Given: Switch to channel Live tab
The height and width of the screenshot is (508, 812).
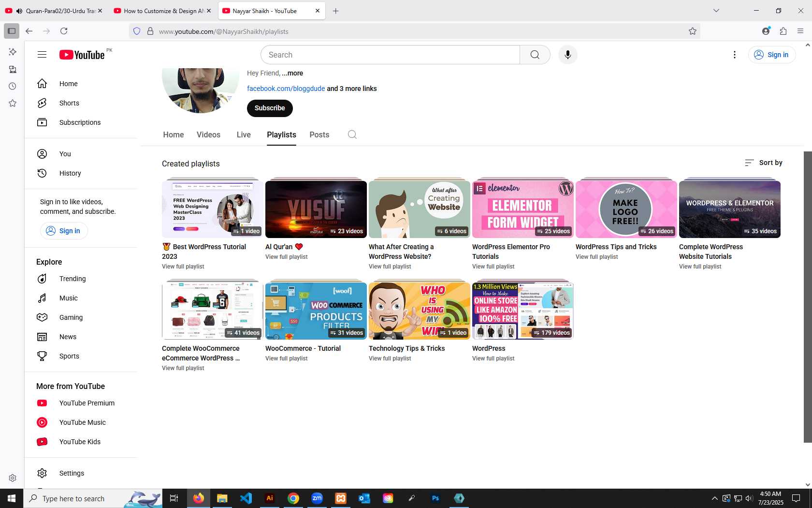Looking at the screenshot, I should [x=244, y=134].
